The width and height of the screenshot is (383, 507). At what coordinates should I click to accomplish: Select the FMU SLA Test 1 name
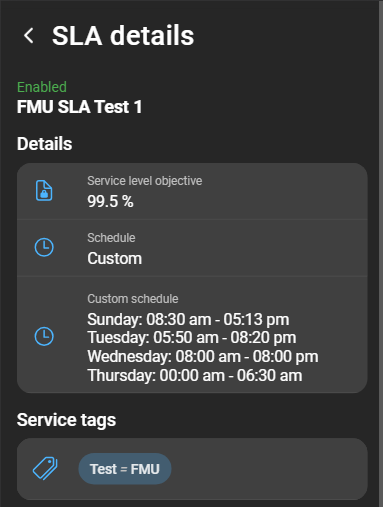click(x=80, y=107)
